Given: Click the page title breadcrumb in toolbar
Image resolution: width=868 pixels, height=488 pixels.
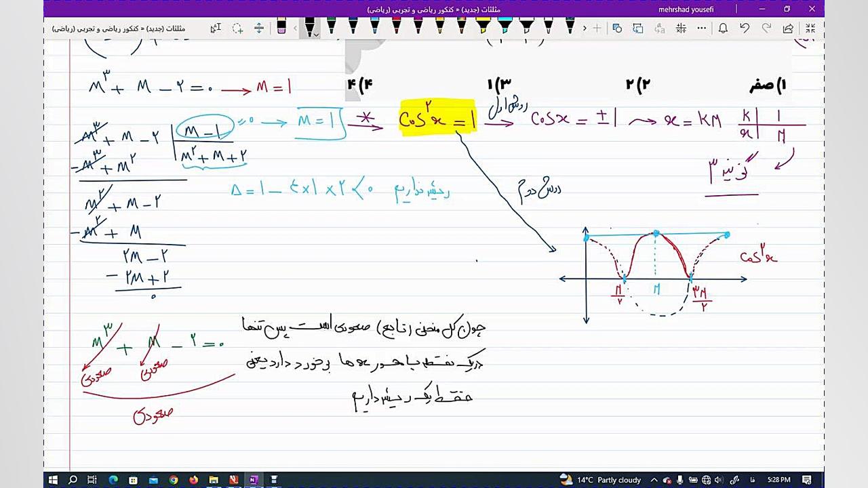Looking at the screenshot, I should [x=119, y=28].
